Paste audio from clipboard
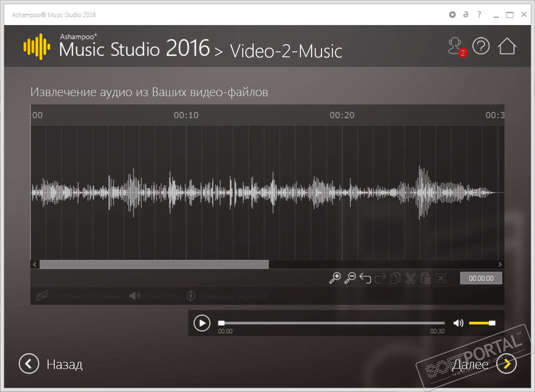 (425, 278)
